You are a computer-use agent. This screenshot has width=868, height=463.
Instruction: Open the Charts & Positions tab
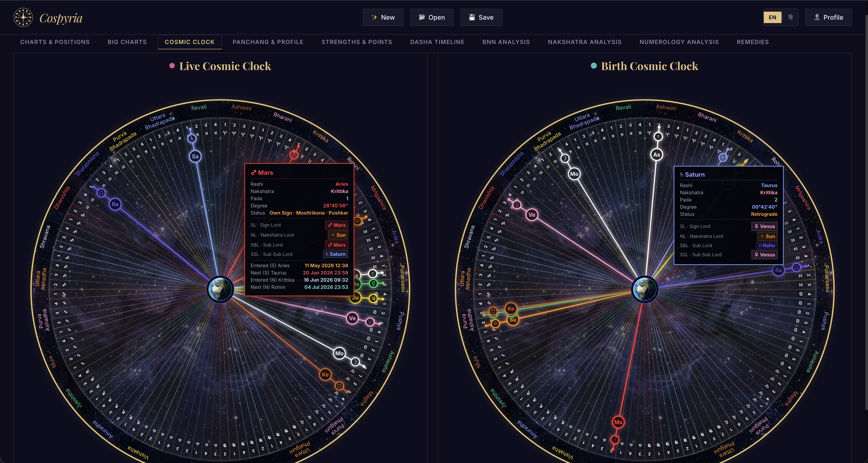pyautogui.click(x=55, y=42)
